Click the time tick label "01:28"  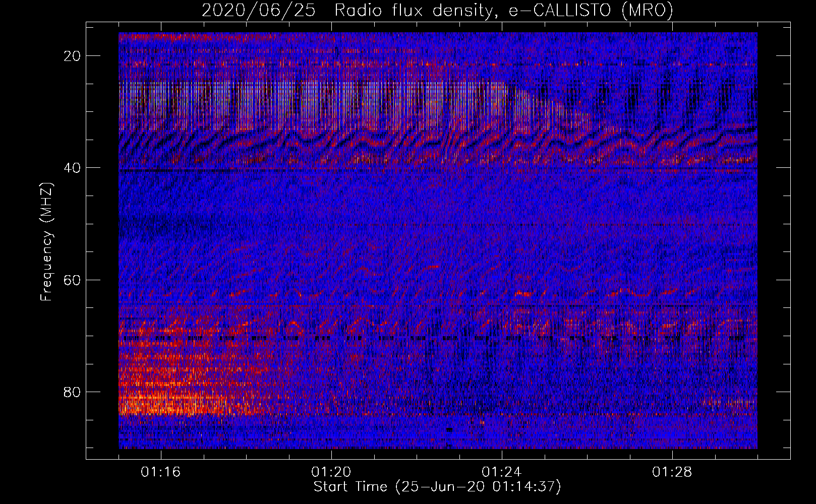tap(672, 472)
